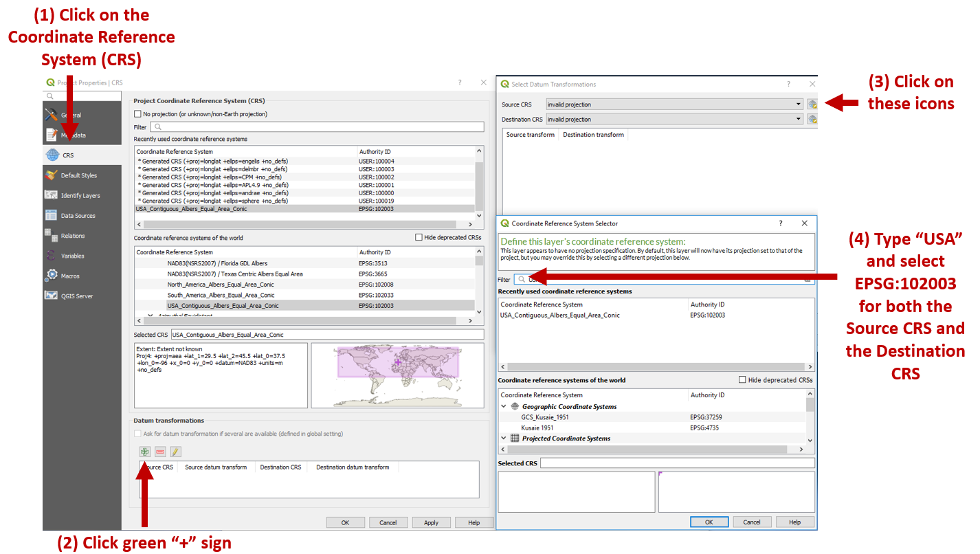Screen dimensions: 980x554
Task: Click the Source CRS select-projection globe icon
Action: coord(812,104)
